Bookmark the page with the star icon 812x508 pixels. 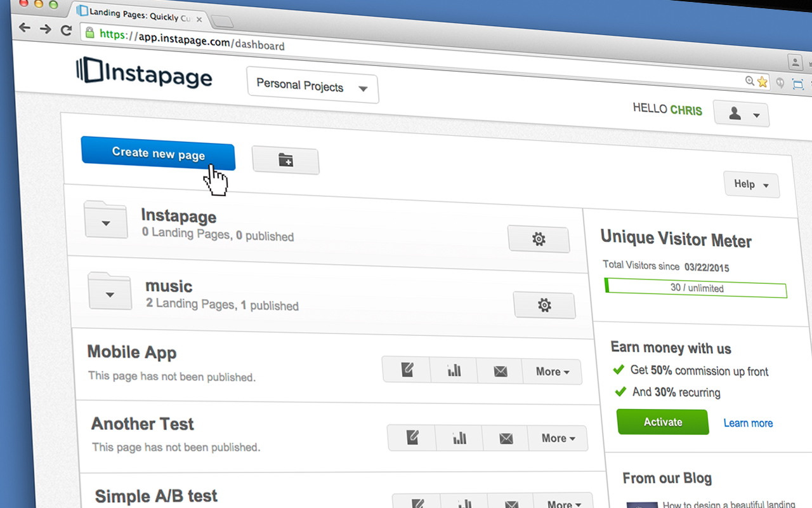[x=761, y=82]
